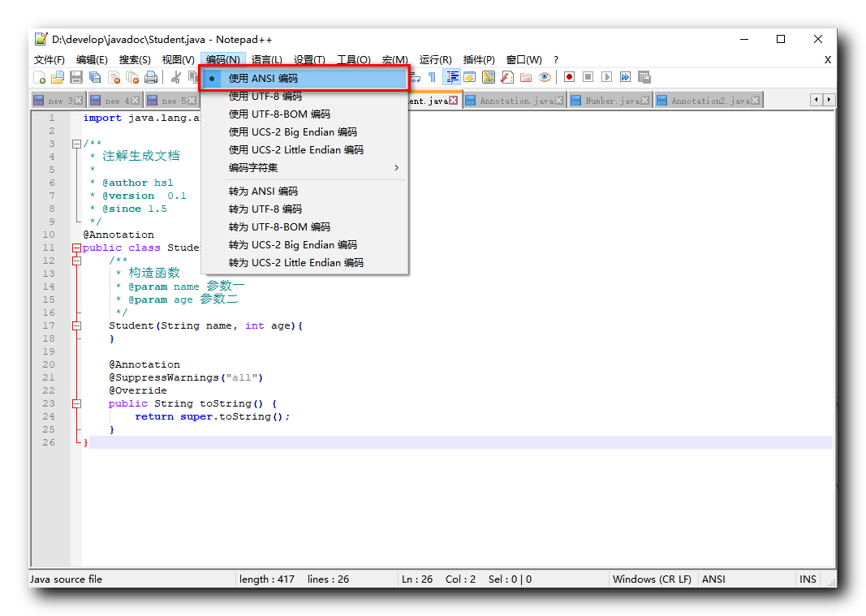Collapse the fold marker on line 3

77,144
